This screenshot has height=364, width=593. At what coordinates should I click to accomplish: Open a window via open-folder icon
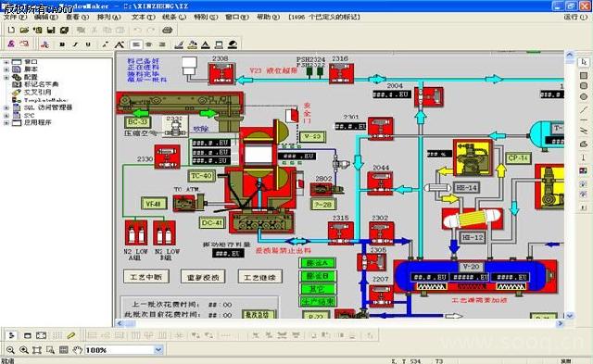click(24, 30)
